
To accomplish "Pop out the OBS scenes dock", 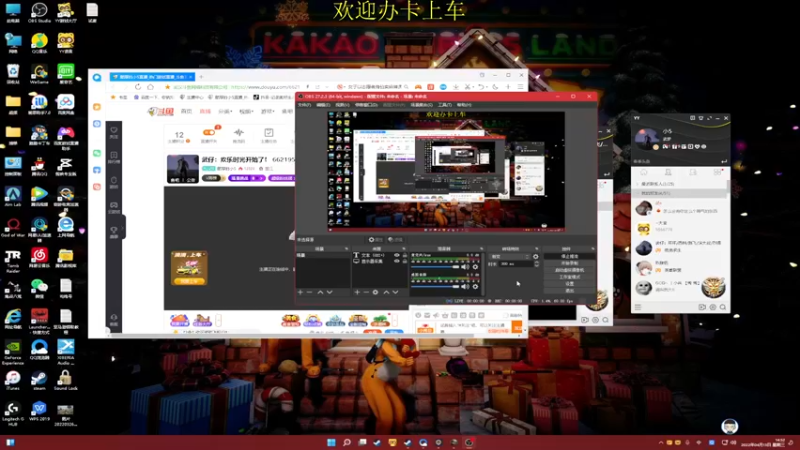I will (x=346, y=249).
